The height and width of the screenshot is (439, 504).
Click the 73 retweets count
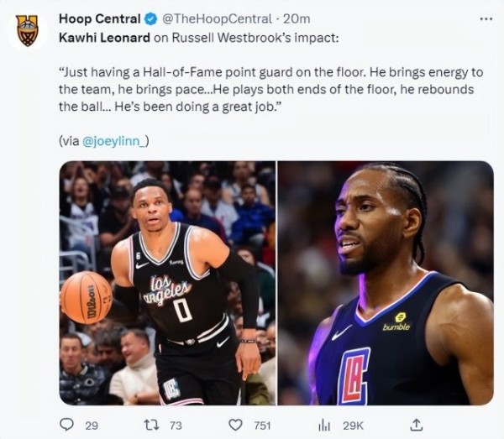[x=176, y=426]
